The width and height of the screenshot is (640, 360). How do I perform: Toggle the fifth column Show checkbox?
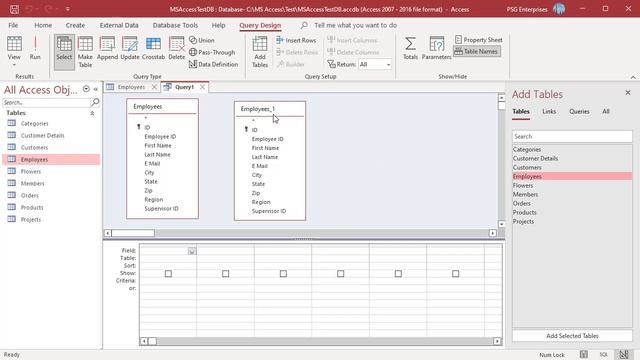point(398,273)
